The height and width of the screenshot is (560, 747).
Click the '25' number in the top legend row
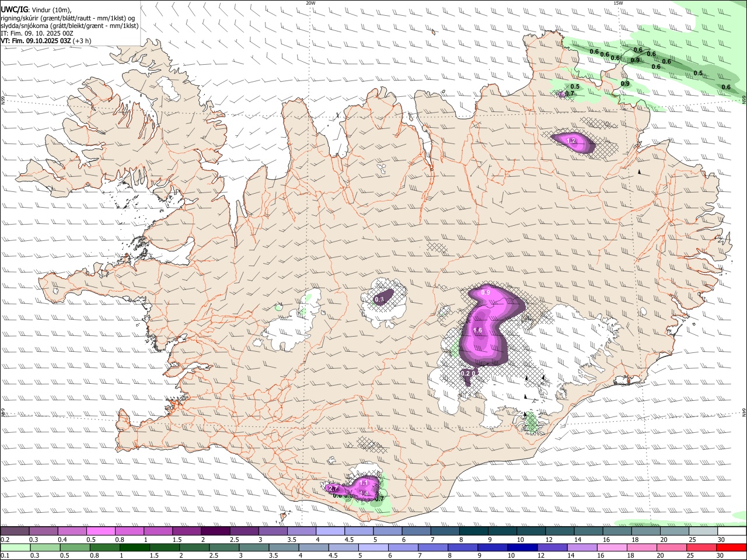coord(692,540)
